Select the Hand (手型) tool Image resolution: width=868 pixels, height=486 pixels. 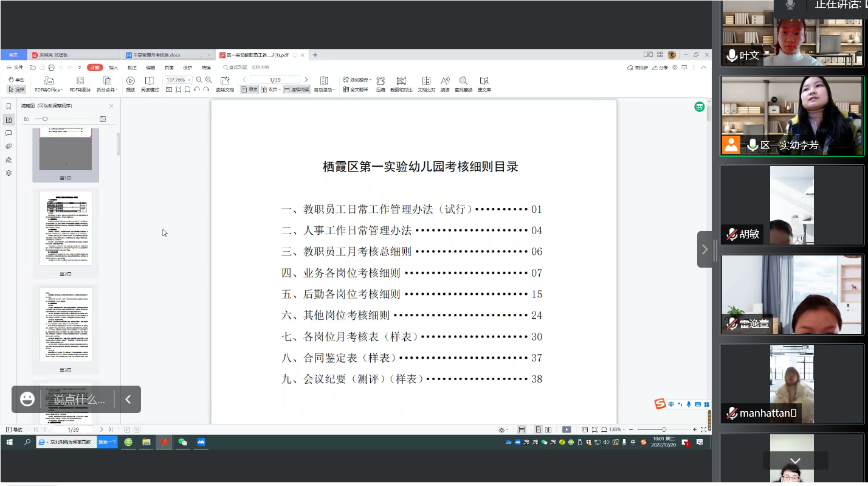(x=16, y=80)
